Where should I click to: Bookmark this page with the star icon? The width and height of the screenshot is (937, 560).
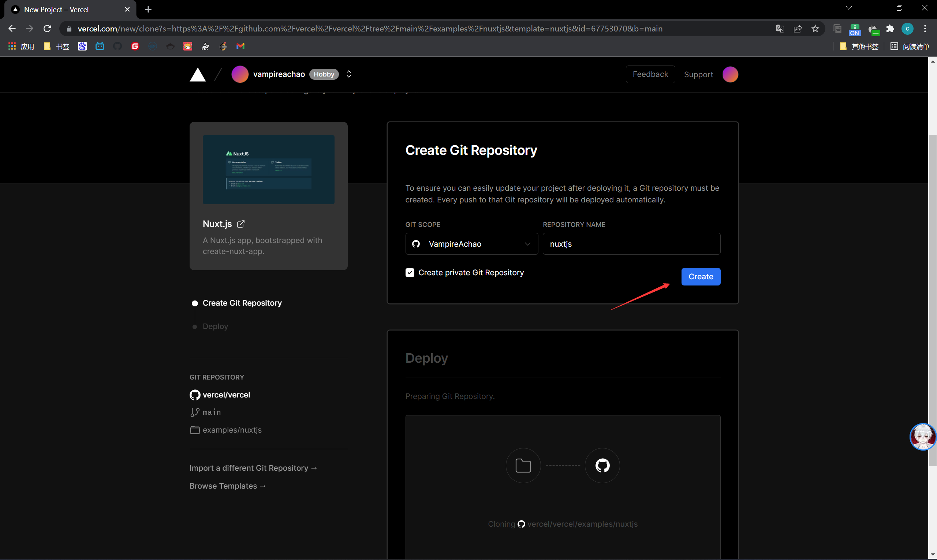[x=815, y=29]
